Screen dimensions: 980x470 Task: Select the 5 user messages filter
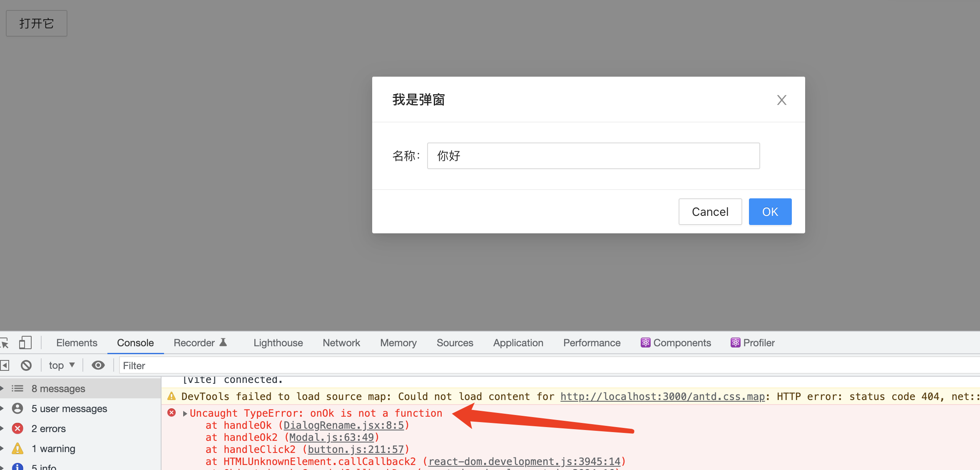coord(69,408)
